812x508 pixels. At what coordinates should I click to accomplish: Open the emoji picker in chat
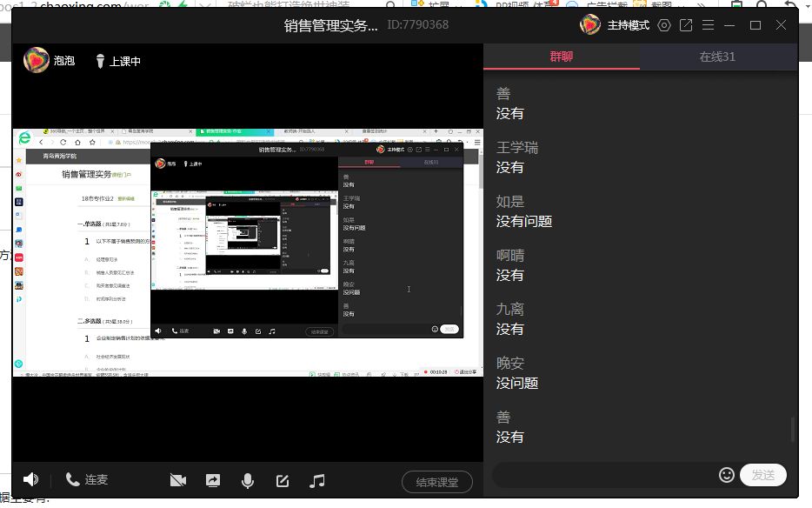pyautogui.click(x=727, y=475)
